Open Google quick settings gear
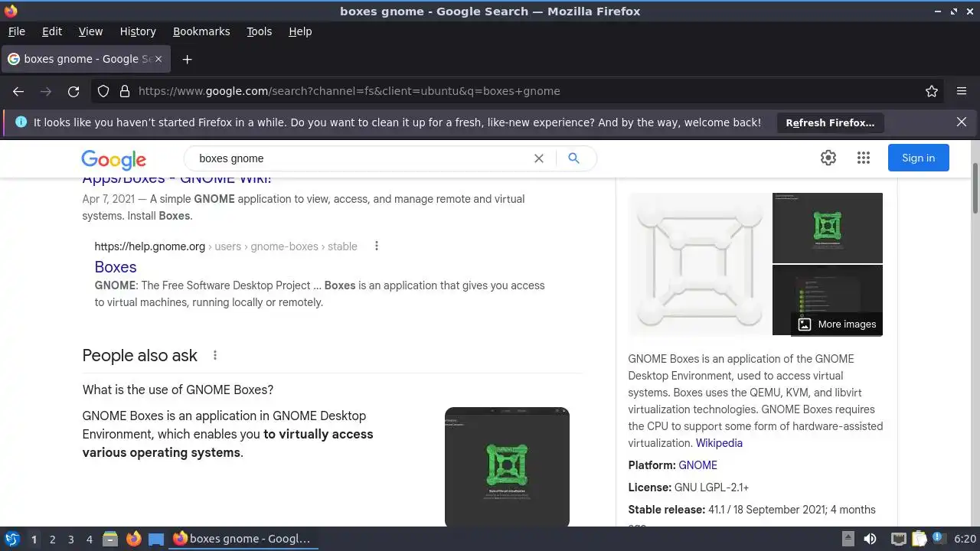 [828, 158]
